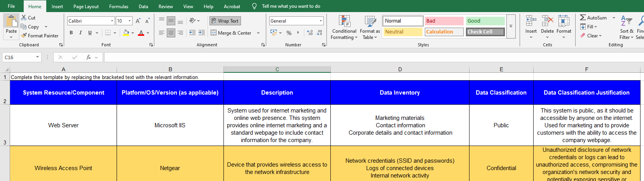Click the Name Box showing C16
Image resolution: width=644 pixels, height=181 pixels.
pyautogui.click(x=21, y=57)
